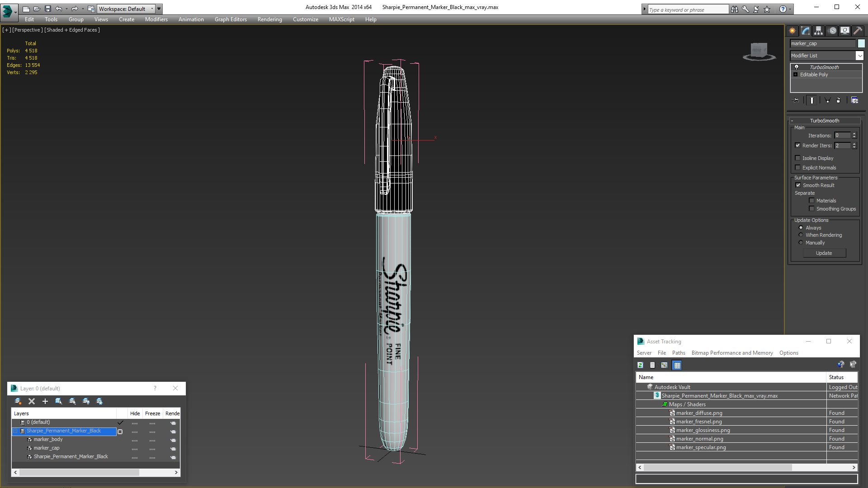Open the Modifiers menu
Viewport: 868px width, 488px height.
[156, 19]
